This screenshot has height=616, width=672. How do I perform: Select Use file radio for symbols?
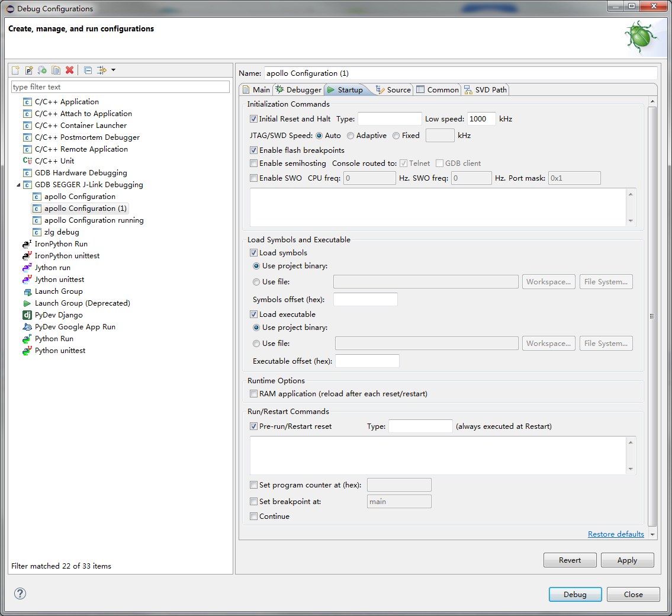click(x=256, y=282)
